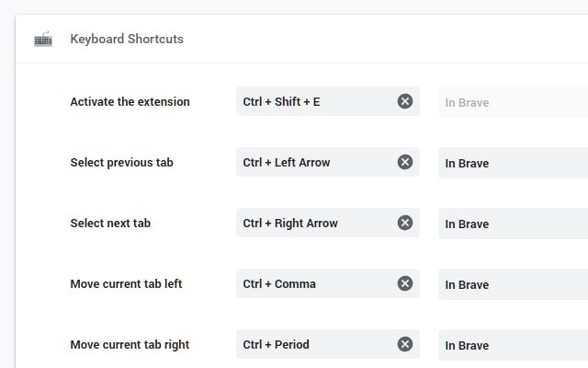
Task: Edit the Move current tab left shortcut field
Action: 312,283
